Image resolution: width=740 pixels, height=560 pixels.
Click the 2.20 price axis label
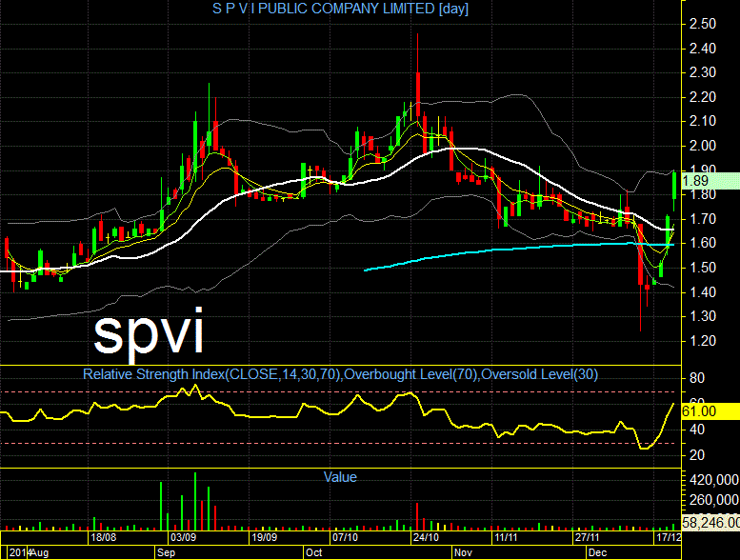[x=703, y=97]
